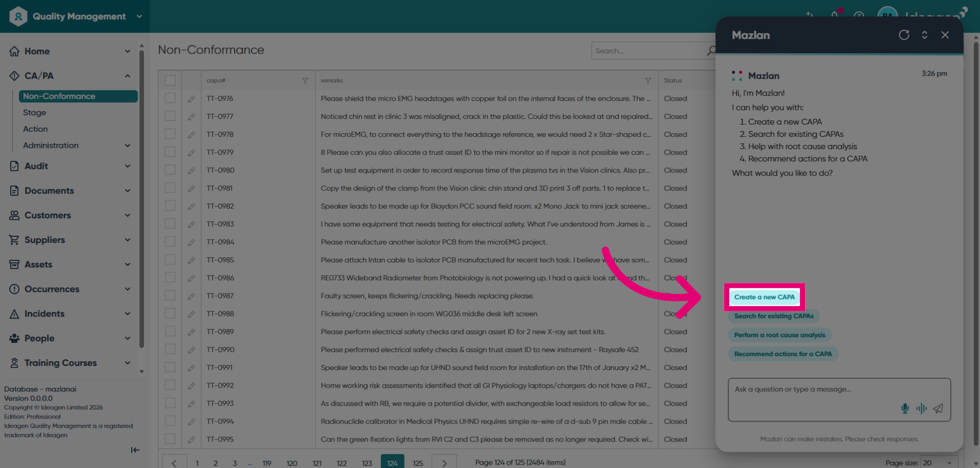980x468 pixels.
Task: Click the Training Courses icon
Action: 14,363
